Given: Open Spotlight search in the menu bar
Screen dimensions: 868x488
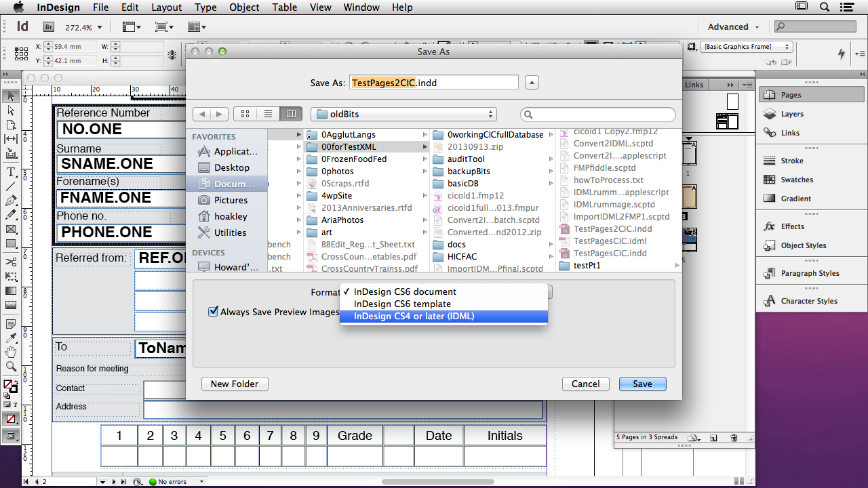Looking at the screenshot, I should [823, 7].
